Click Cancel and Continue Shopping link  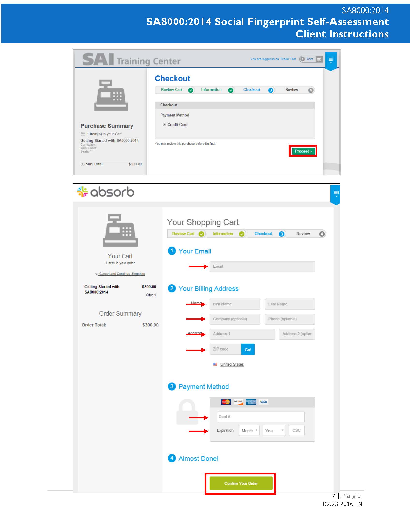[120, 274]
